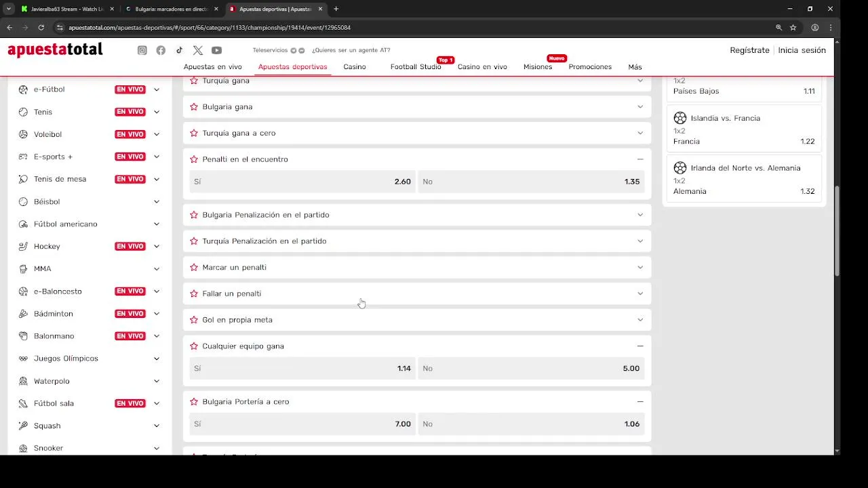
Task: Click Inicia sesión link
Action: pyautogui.click(x=802, y=50)
